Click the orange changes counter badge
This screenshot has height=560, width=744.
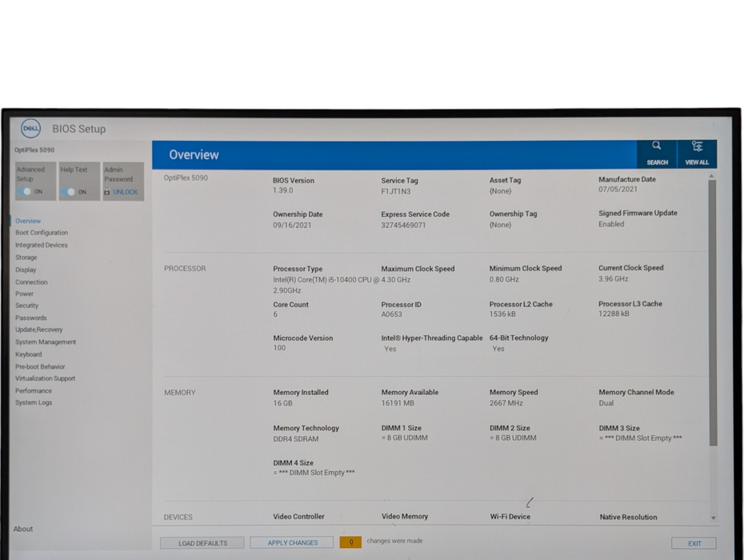click(x=350, y=542)
